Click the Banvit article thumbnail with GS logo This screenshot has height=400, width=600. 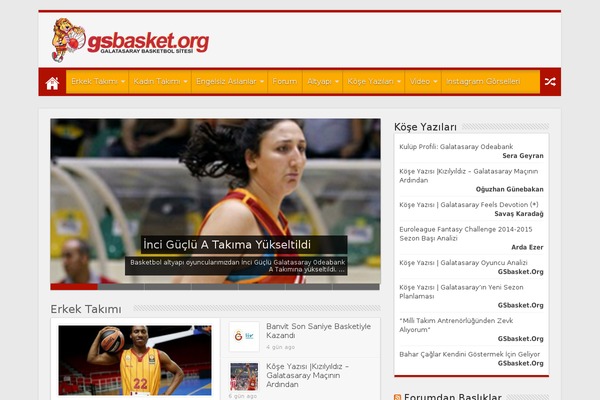[x=244, y=336]
